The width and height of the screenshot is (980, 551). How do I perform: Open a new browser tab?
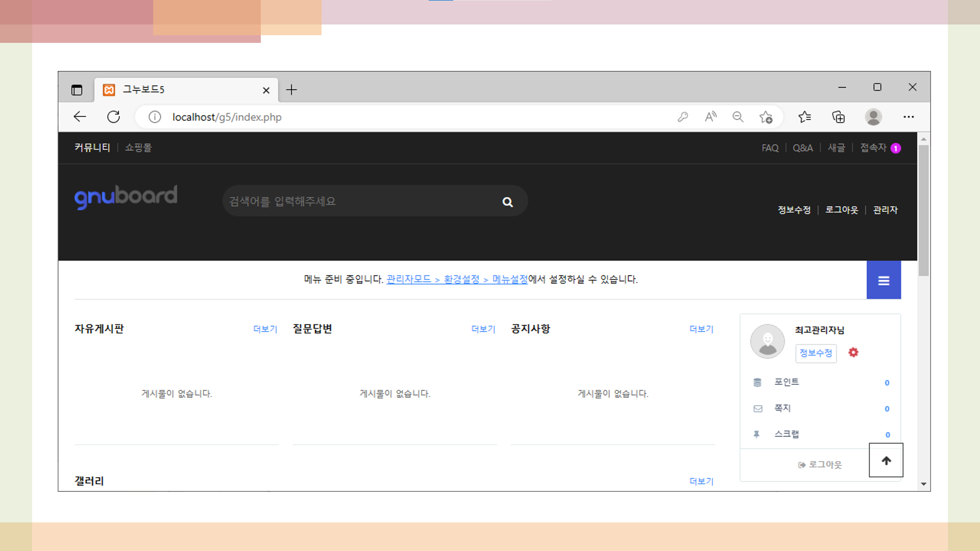point(291,90)
